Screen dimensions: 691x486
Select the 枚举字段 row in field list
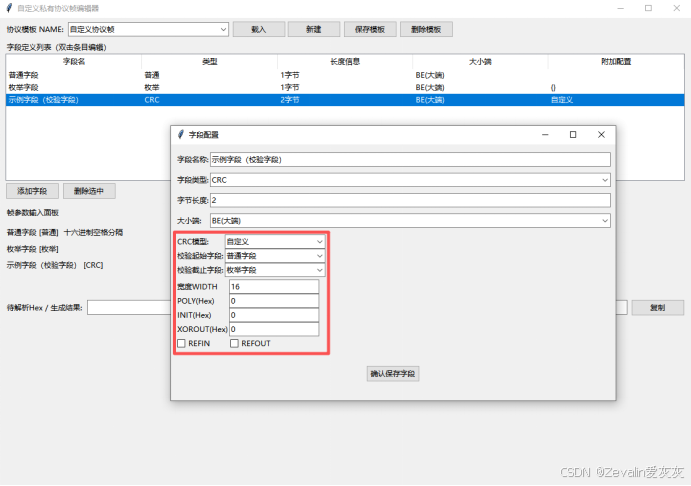pos(345,88)
